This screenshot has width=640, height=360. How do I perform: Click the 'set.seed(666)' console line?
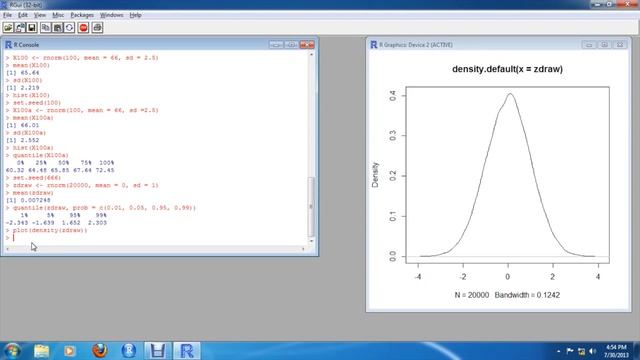click(37, 178)
